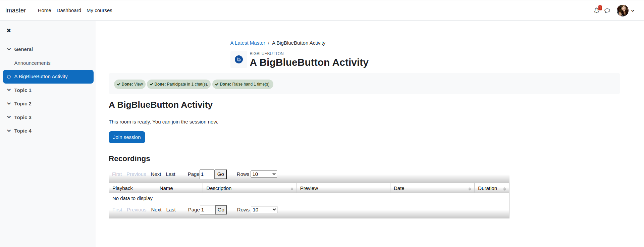Expand the Topic 1 chevron
The width and height of the screenshot is (644, 247).
click(x=9, y=90)
